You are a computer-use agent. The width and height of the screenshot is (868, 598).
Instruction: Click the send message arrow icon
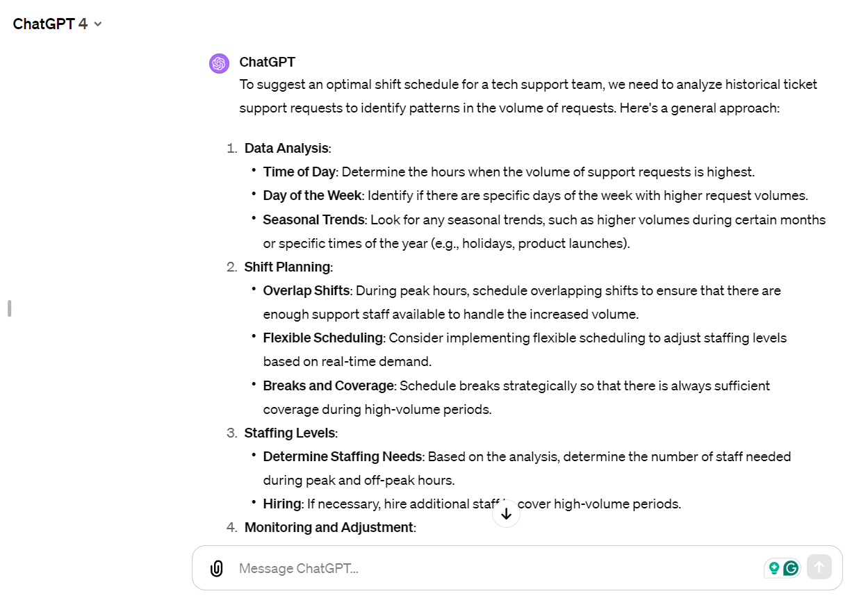point(819,567)
